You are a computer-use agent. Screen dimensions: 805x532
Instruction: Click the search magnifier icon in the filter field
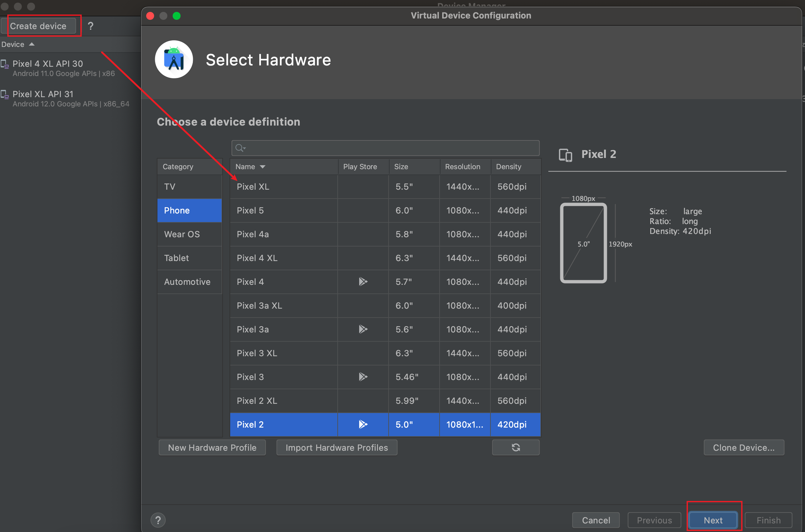[x=240, y=148]
